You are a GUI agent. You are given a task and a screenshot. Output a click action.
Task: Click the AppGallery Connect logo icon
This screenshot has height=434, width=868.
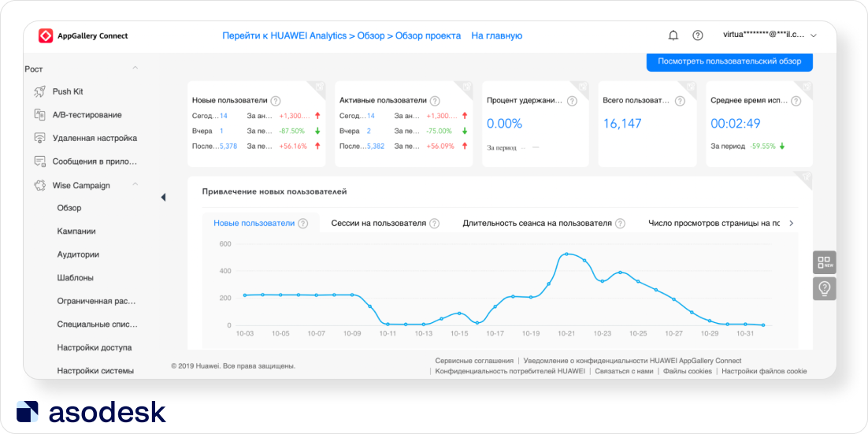pos(46,35)
